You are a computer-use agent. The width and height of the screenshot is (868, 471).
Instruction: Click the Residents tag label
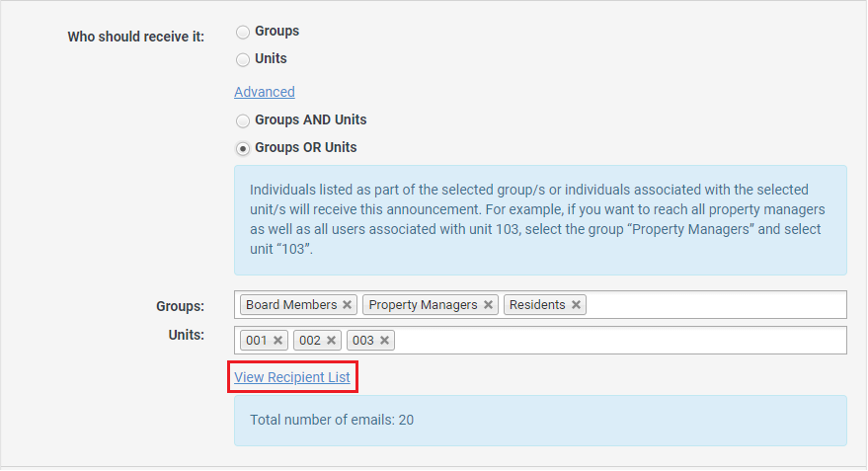537,305
